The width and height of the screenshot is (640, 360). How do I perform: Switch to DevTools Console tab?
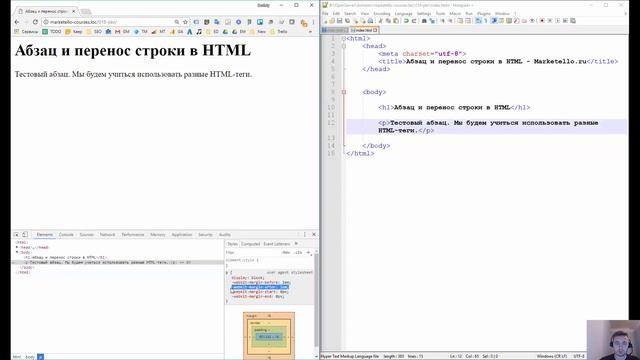pyautogui.click(x=66, y=235)
